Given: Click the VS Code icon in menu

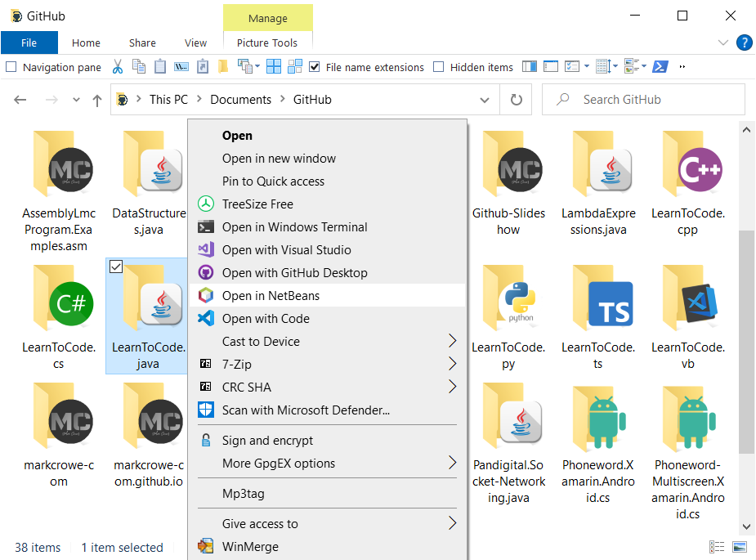Looking at the screenshot, I should [x=206, y=318].
